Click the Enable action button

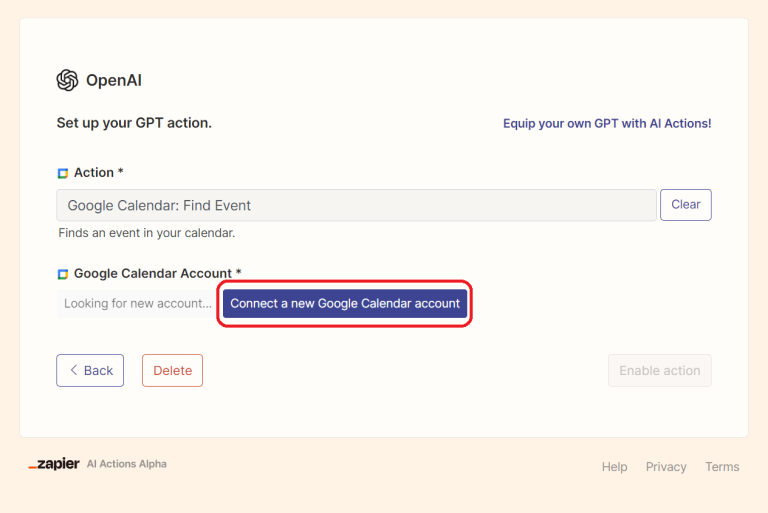660,370
